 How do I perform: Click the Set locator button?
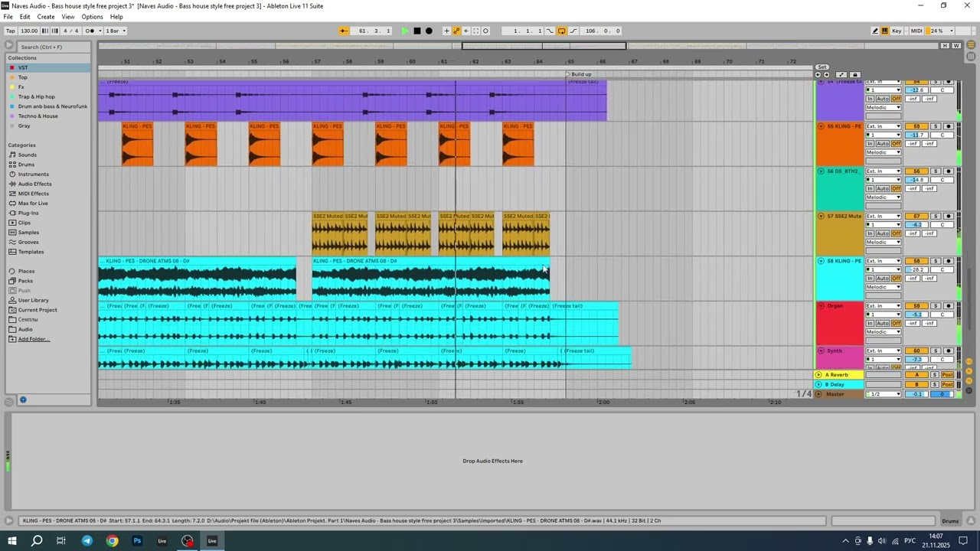tap(822, 67)
